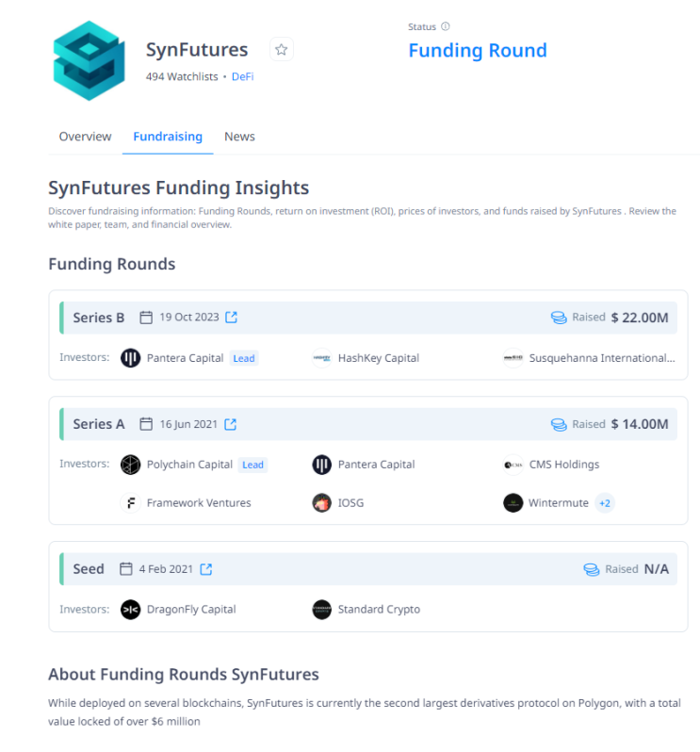The height and width of the screenshot is (752, 700).
Task: Click the Series A calendar icon
Action: 146,424
